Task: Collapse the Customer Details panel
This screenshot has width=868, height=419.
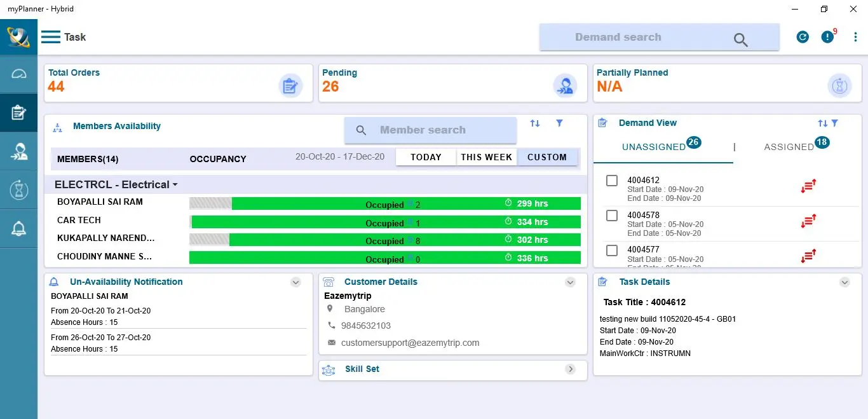Action: click(570, 282)
